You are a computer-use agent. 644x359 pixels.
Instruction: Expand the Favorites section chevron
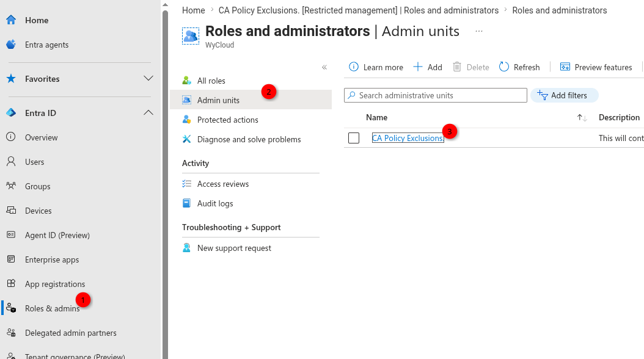tap(148, 78)
